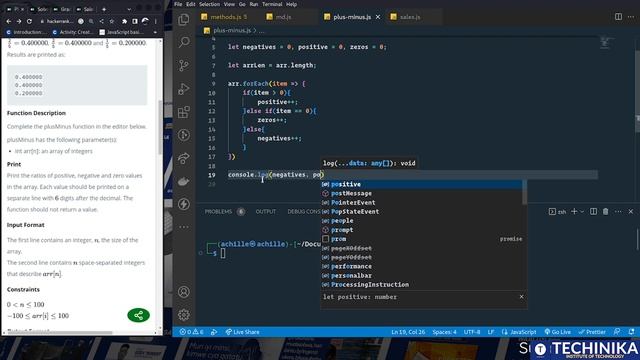This screenshot has width=640, height=360.
Task: Open the 'JavaScript basi...' bookmark
Action: (122, 32)
